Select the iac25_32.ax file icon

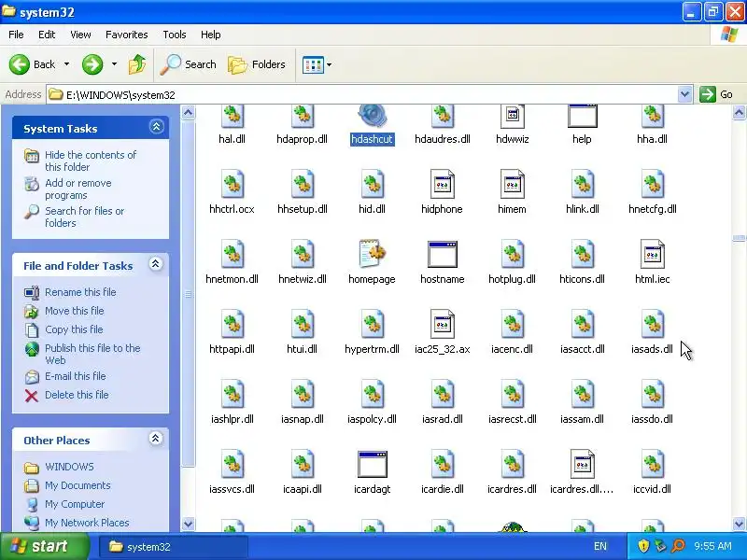pos(442,324)
